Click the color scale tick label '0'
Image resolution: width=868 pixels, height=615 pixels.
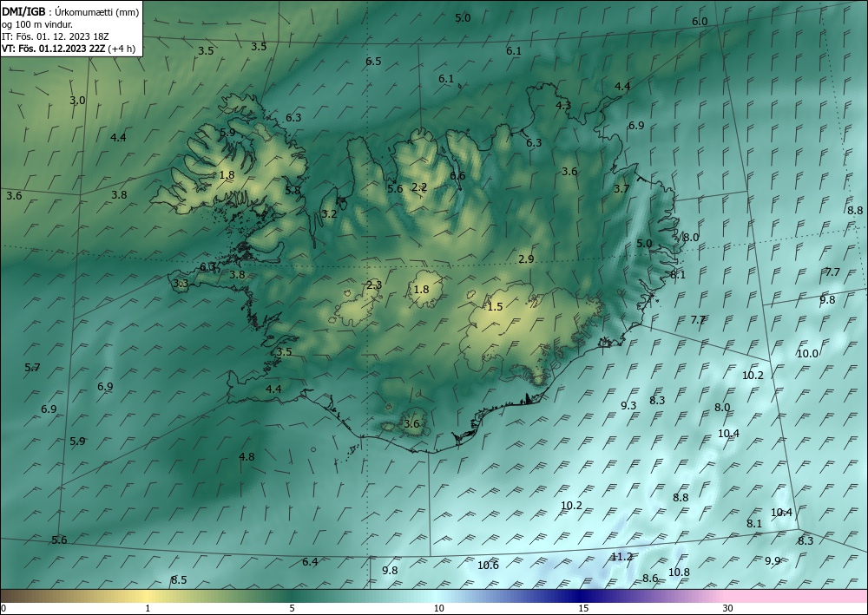(3, 609)
